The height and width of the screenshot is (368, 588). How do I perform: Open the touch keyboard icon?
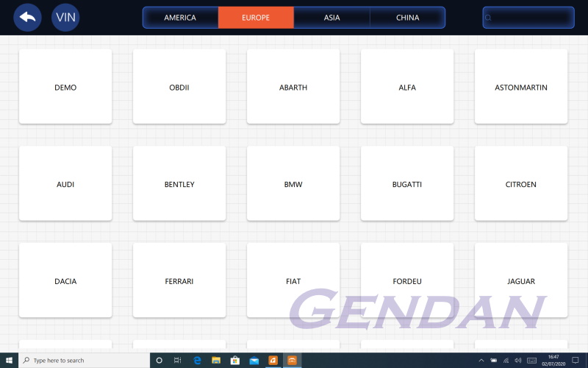pos(531,361)
